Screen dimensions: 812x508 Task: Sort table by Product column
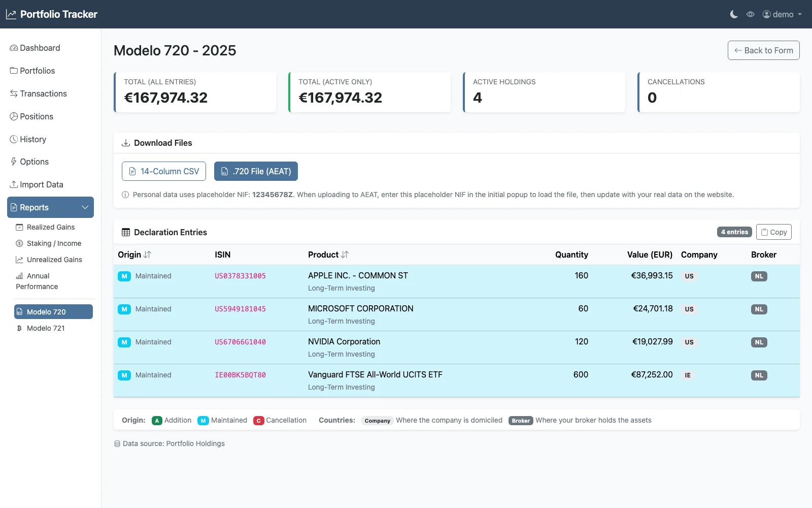(328, 255)
